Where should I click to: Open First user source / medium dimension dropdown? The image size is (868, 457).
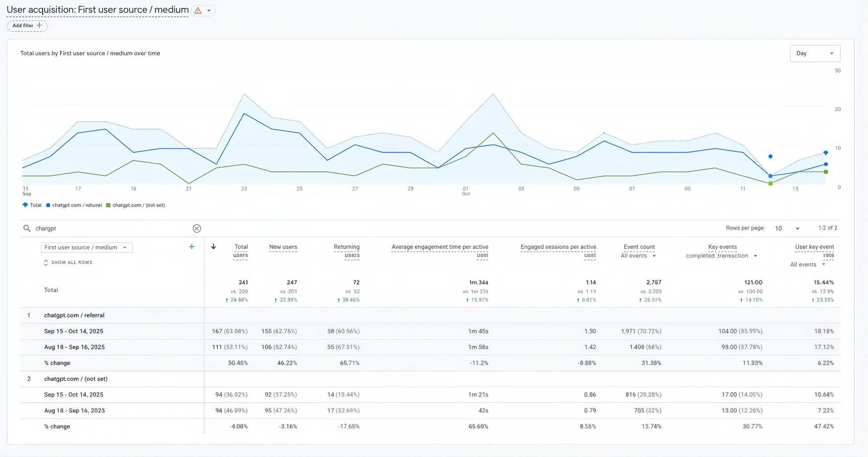pos(86,248)
